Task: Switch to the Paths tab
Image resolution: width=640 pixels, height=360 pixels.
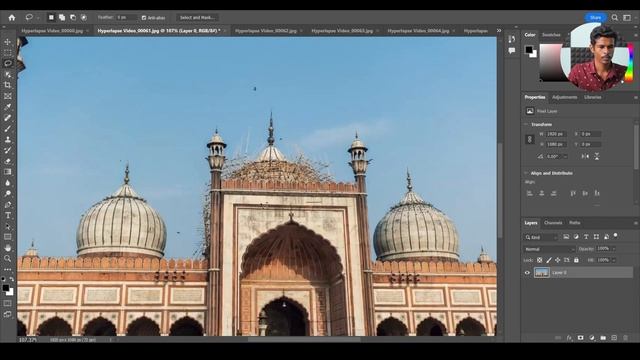Action: click(575, 223)
